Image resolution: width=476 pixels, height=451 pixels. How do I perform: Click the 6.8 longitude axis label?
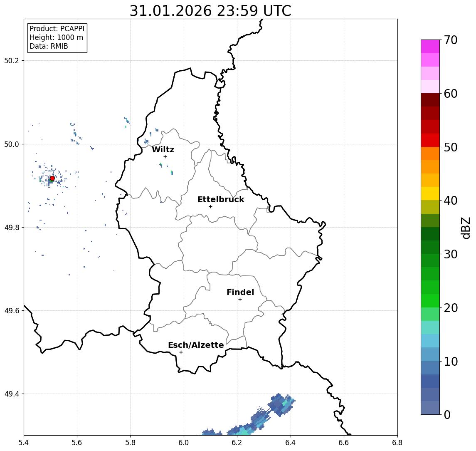[x=397, y=443]
